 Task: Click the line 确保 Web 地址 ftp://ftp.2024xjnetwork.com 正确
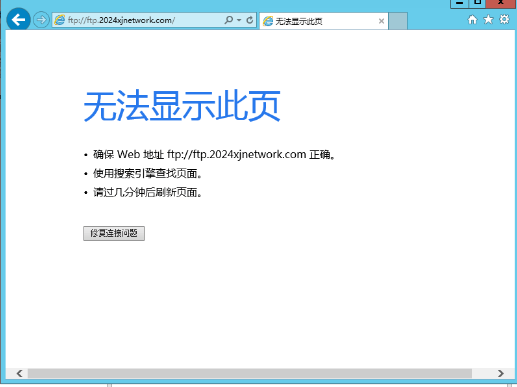(x=214, y=155)
